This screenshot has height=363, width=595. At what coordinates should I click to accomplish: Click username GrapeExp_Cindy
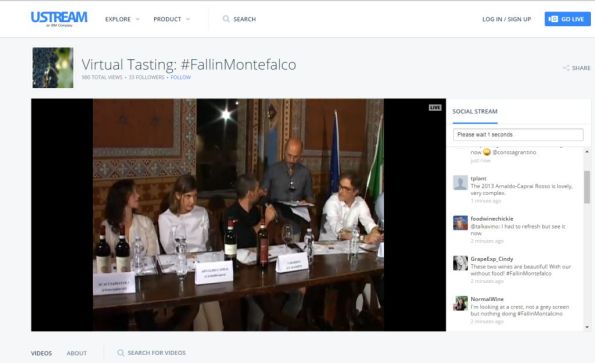[492, 259]
